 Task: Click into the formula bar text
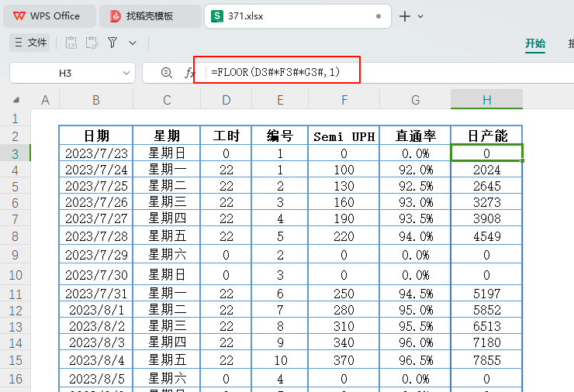point(275,72)
